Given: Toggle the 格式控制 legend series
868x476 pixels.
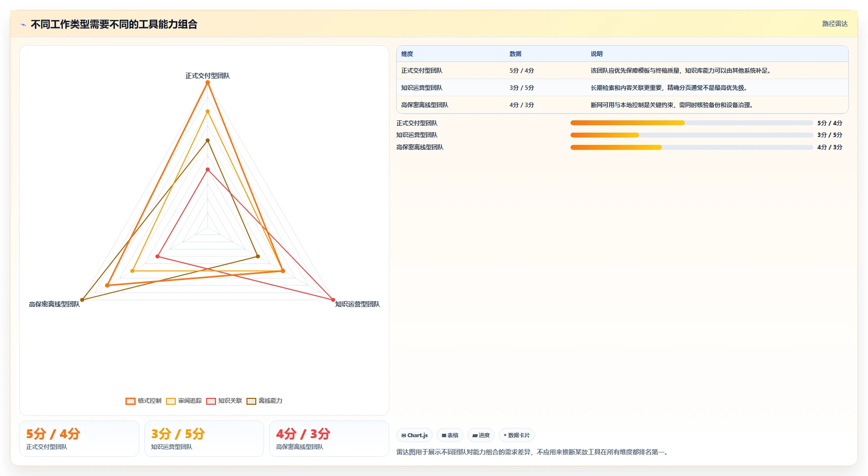Looking at the screenshot, I should (143, 401).
